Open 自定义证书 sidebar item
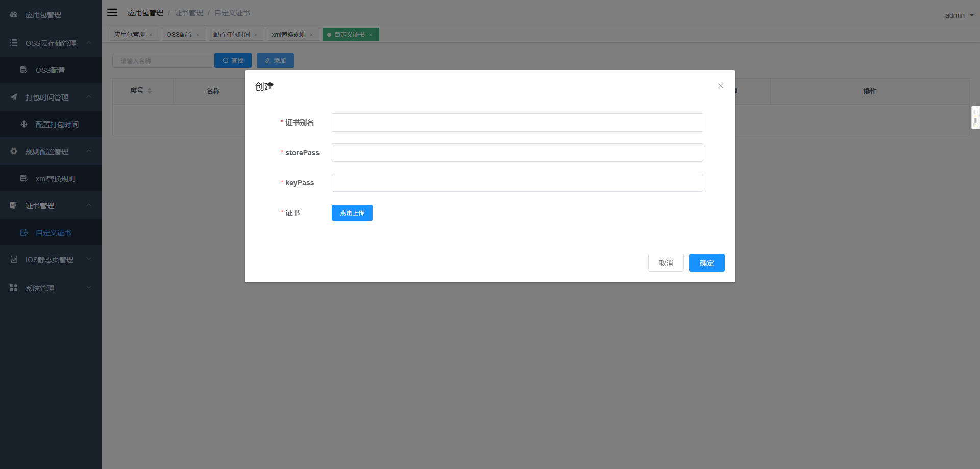The height and width of the screenshot is (469, 980). [x=53, y=233]
